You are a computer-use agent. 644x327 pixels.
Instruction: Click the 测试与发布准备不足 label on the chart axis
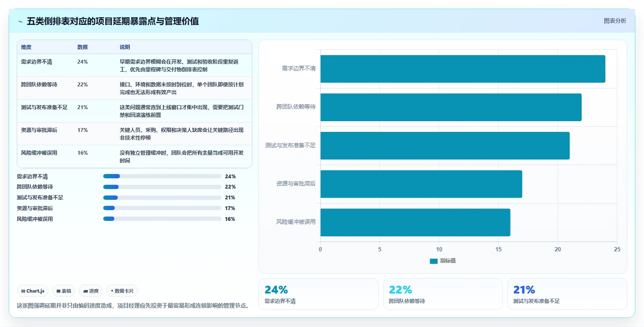pyautogui.click(x=290, y=145)
